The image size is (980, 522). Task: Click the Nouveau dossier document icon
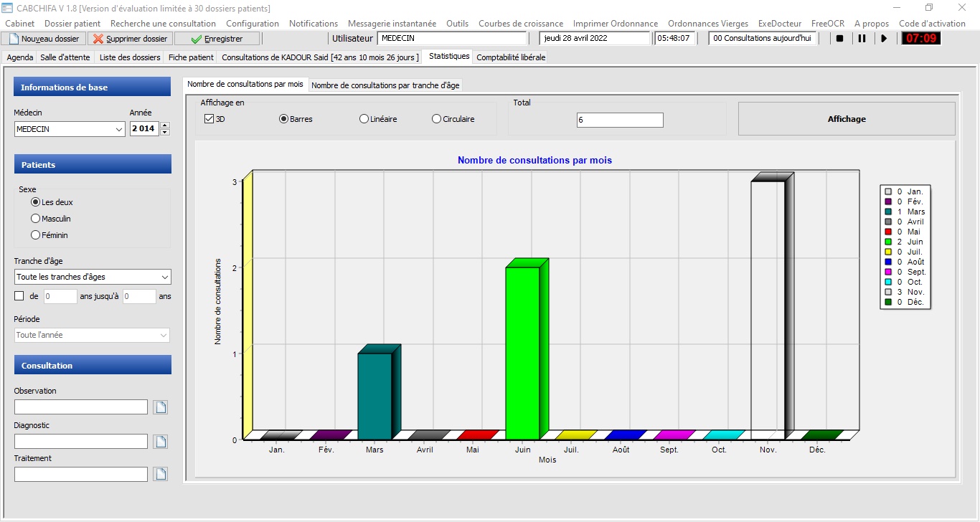[x=14, y=39]
